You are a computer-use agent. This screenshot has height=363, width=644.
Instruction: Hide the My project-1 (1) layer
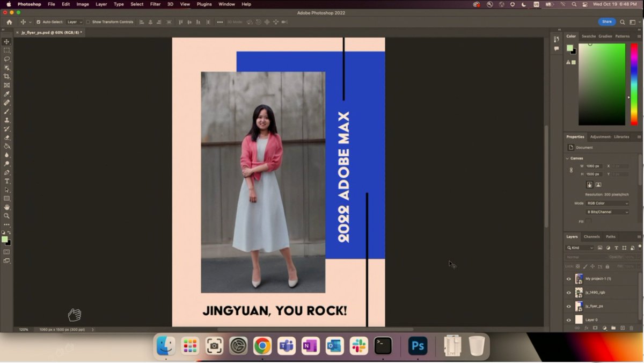pyautogui.click(x=569, y=279)
